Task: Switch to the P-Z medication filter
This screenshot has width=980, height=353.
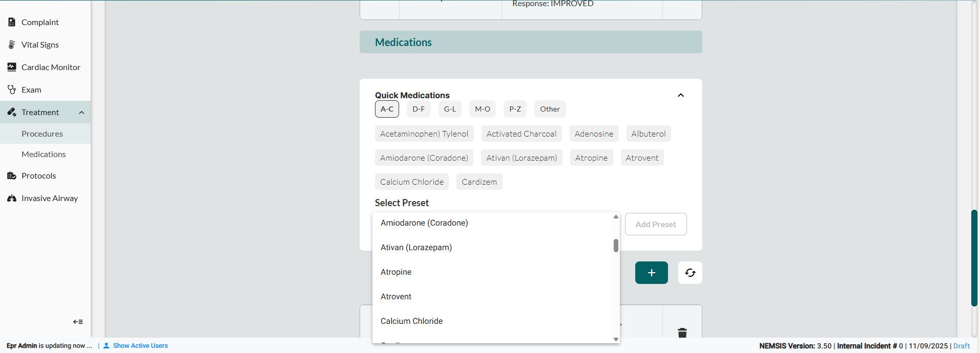Action: click(x=515, y=109)
